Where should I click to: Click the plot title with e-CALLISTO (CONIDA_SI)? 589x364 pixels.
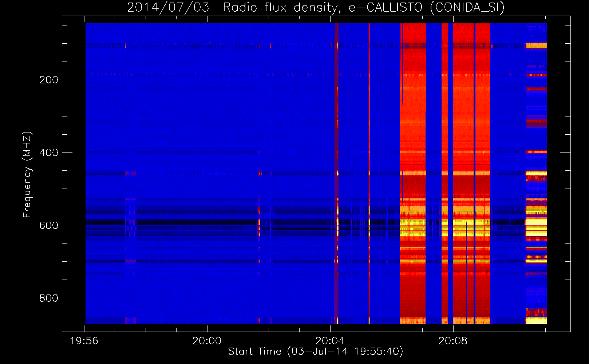tap(316, 7)
